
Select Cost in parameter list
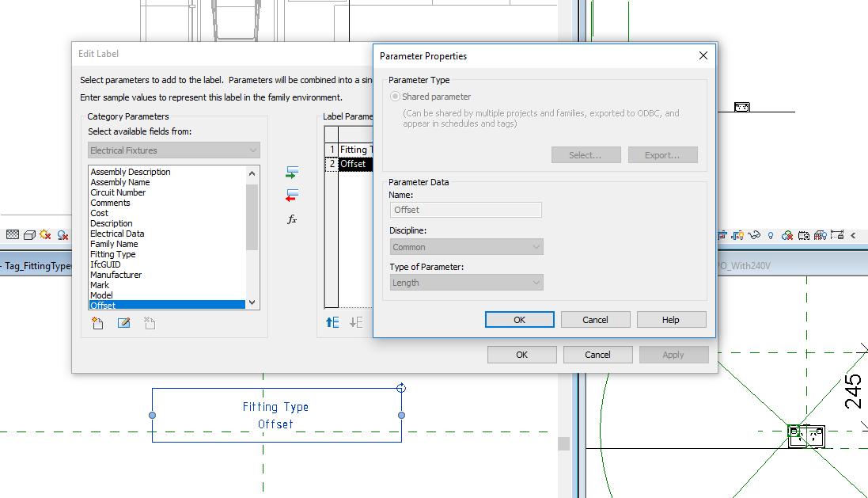pos(167,213)
